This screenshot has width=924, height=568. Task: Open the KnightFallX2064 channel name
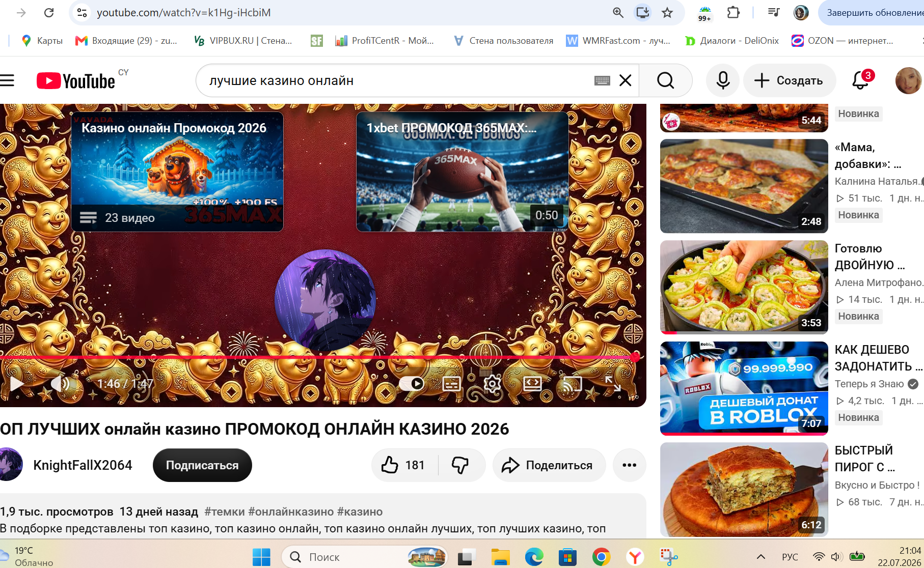coord(83,465)
